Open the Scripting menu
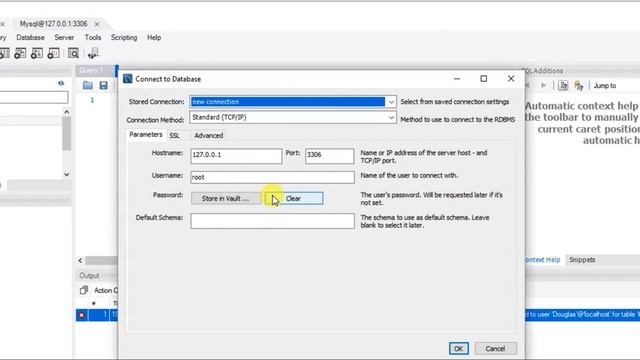This screenshot has height=360, width=640. pos(124,38)
